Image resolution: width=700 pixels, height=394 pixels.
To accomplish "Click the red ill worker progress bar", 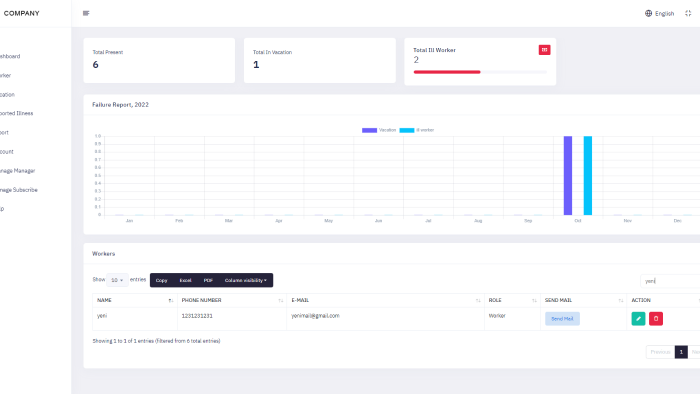I will click(447, 72).
